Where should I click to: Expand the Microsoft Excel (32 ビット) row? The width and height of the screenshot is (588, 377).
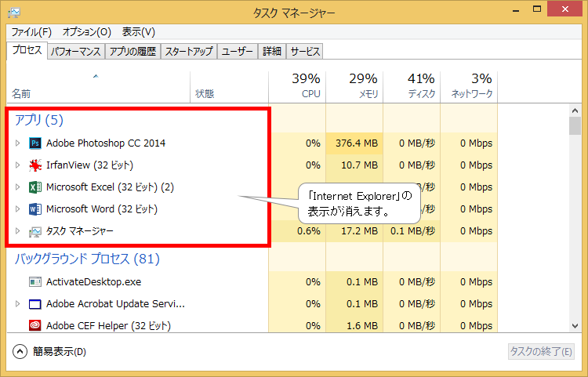click(x=17, y=187)
